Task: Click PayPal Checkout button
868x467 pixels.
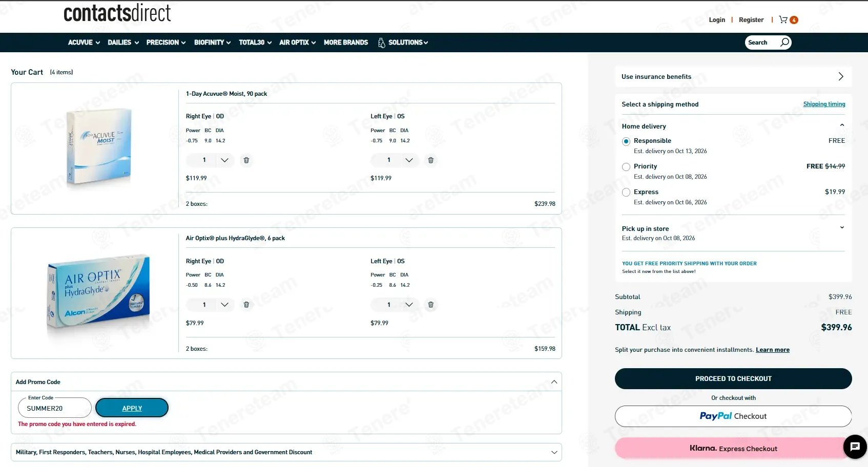Action: [733, 416]
